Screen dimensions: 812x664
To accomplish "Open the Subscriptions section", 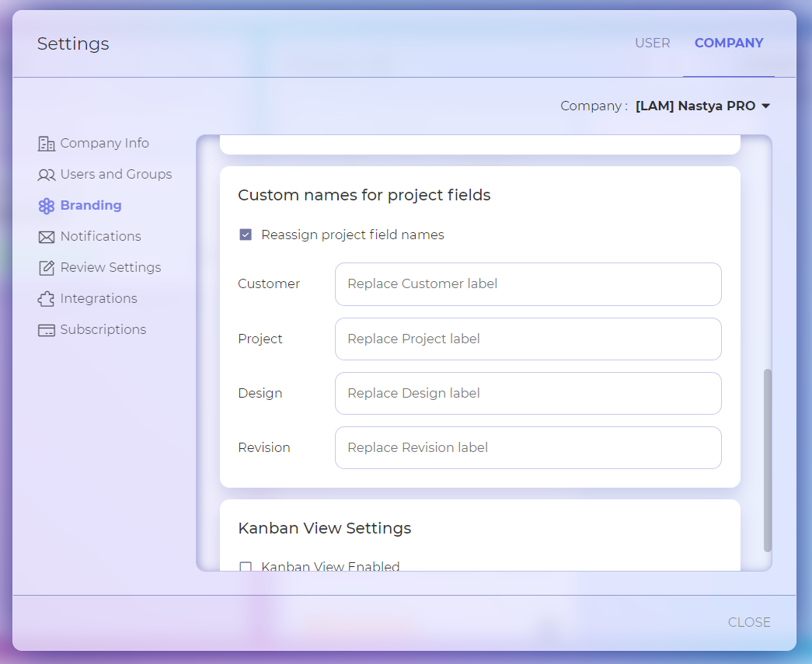I will 103,329.
